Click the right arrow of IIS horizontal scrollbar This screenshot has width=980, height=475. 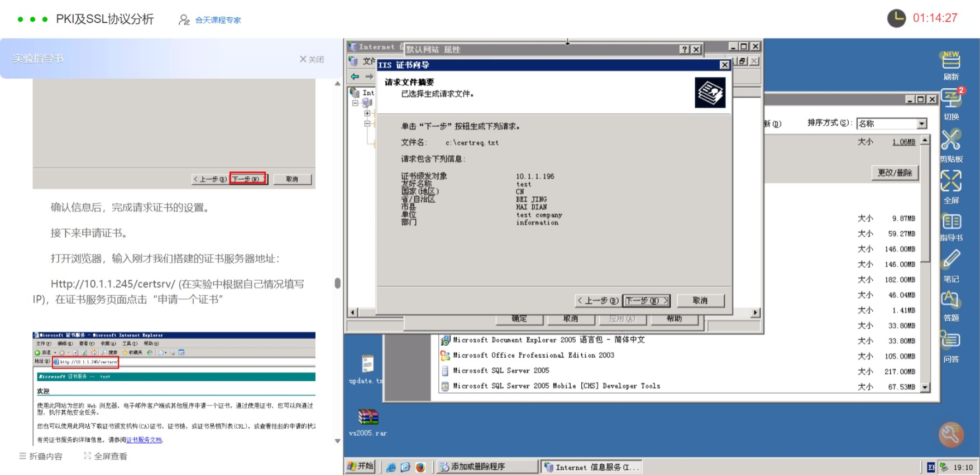point(755,313)
